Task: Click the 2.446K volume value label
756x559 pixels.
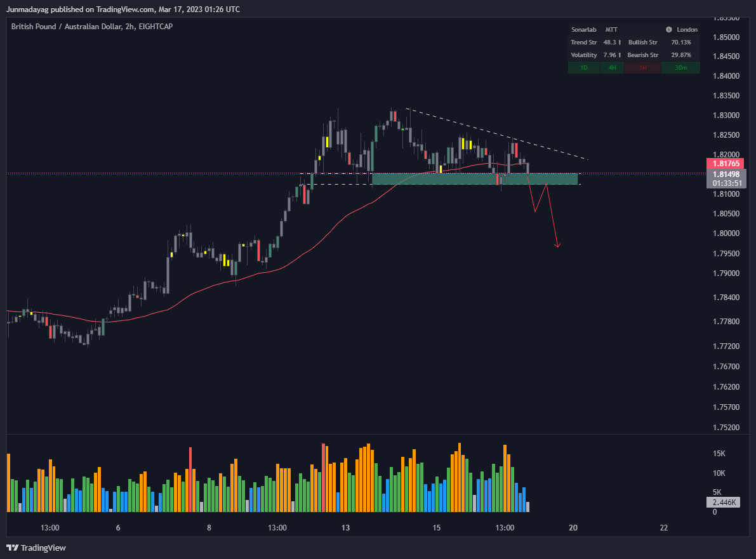Action: point(724,502)
